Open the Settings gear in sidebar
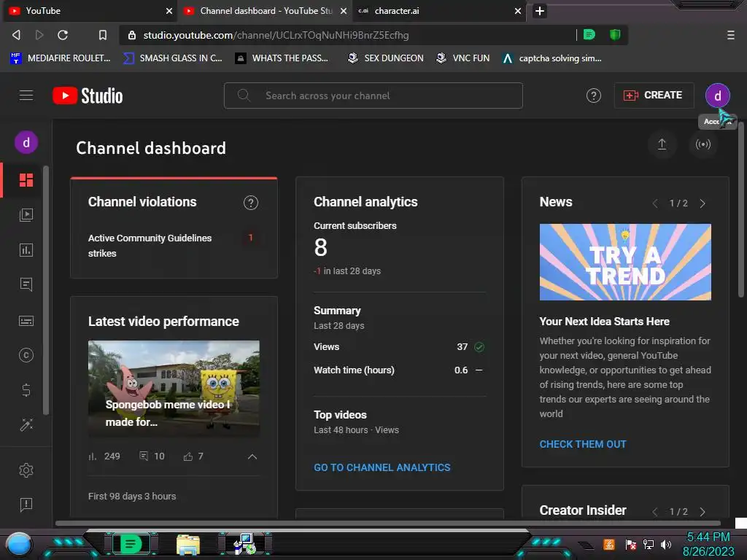Image resolution: width=747 pixels, height=560 pixels. (26, 470)
